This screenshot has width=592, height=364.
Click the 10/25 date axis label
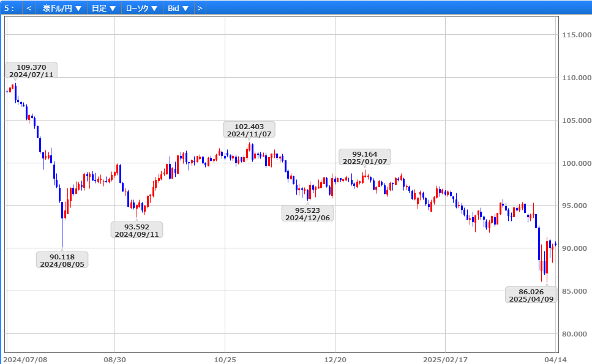[225, 360]
